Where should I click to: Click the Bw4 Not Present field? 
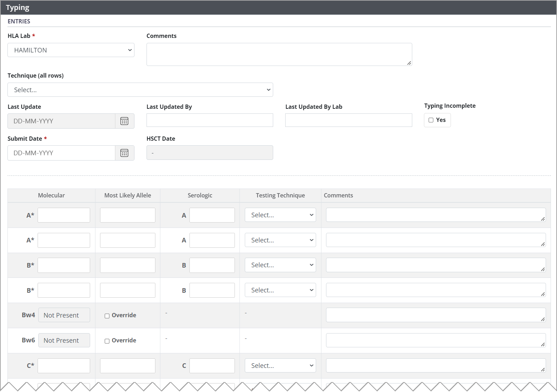[x=64, y=315]
